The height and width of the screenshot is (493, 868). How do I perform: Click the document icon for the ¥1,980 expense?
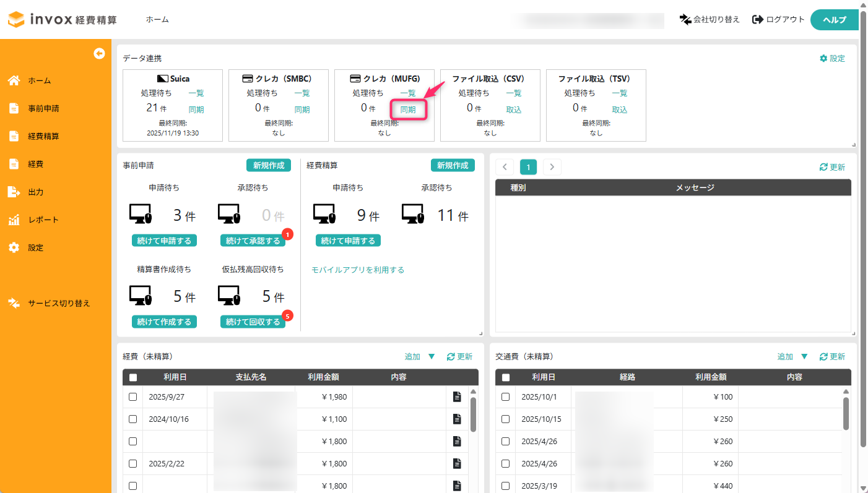[x=457, y=397]
